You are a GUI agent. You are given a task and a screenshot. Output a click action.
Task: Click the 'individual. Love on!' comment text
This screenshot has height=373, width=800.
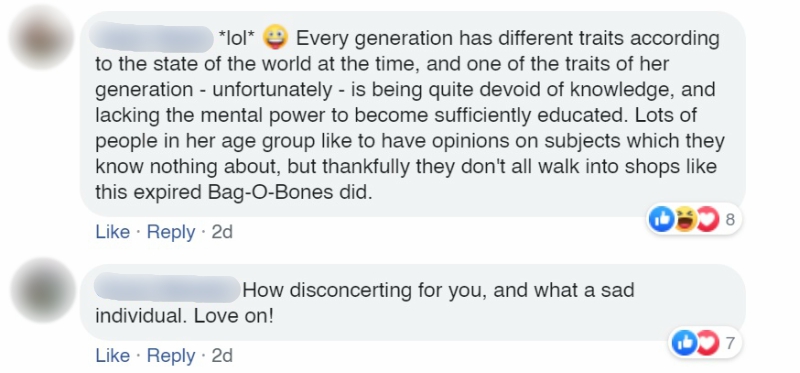tap(184, 316)
